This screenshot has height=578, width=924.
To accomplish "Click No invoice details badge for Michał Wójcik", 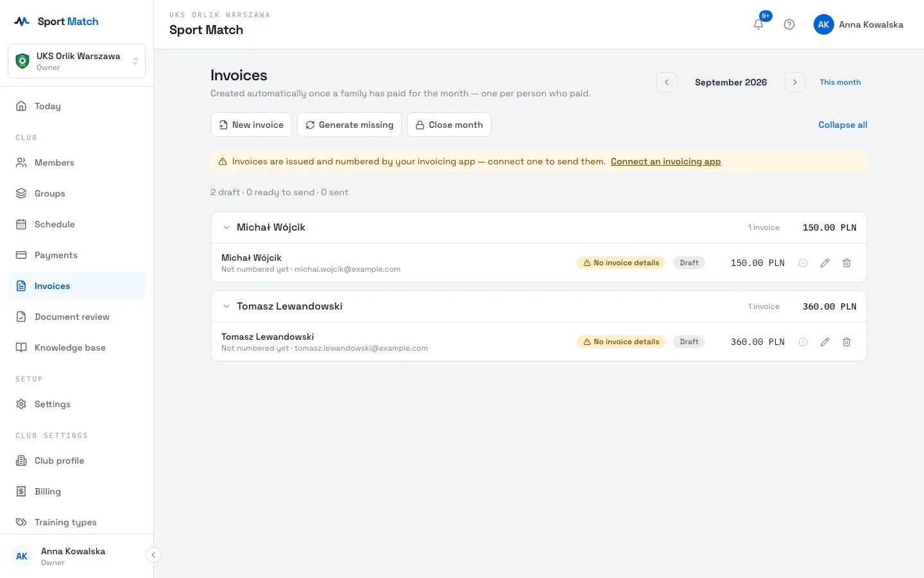I will click(x=621, y=263).
